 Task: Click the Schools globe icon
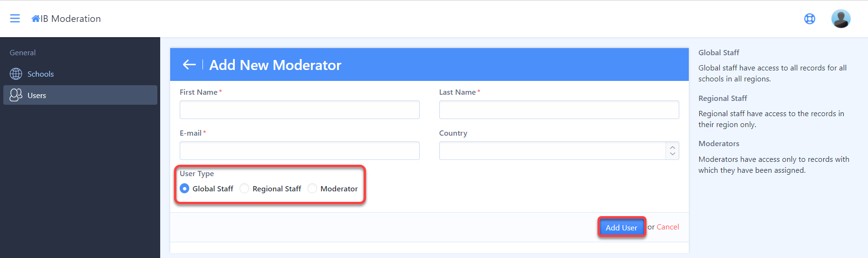16,74
